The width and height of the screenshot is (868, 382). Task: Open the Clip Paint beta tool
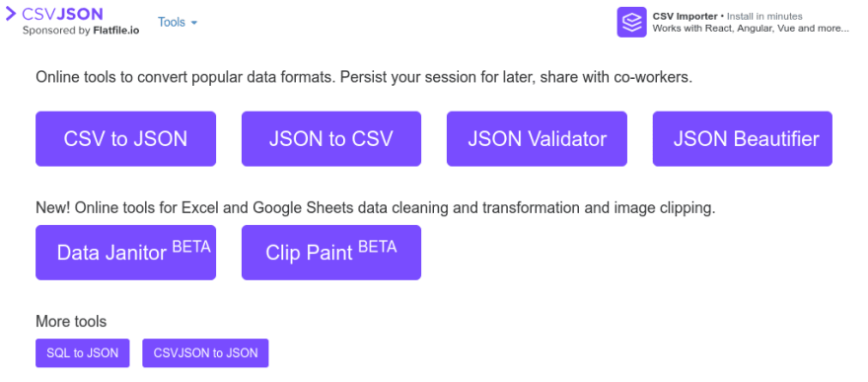[331, 253]
